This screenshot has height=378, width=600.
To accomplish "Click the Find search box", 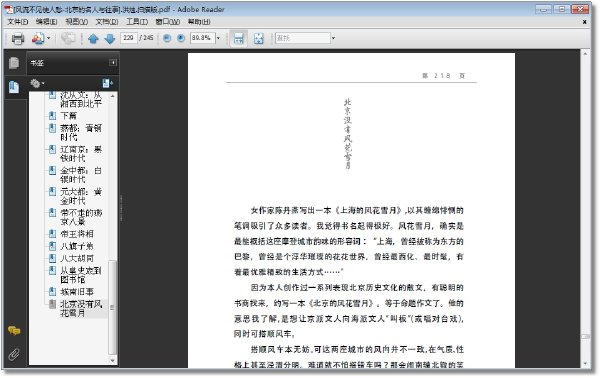I will 303,38.
